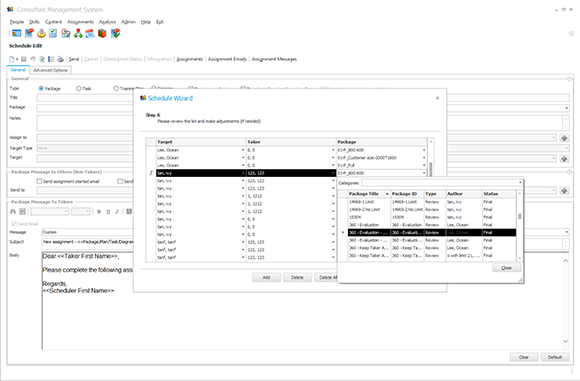Viewport: 580px width, 381px height.
Task: Click the picker icon beside Assign to field
Action: click(x=564, y=138)
